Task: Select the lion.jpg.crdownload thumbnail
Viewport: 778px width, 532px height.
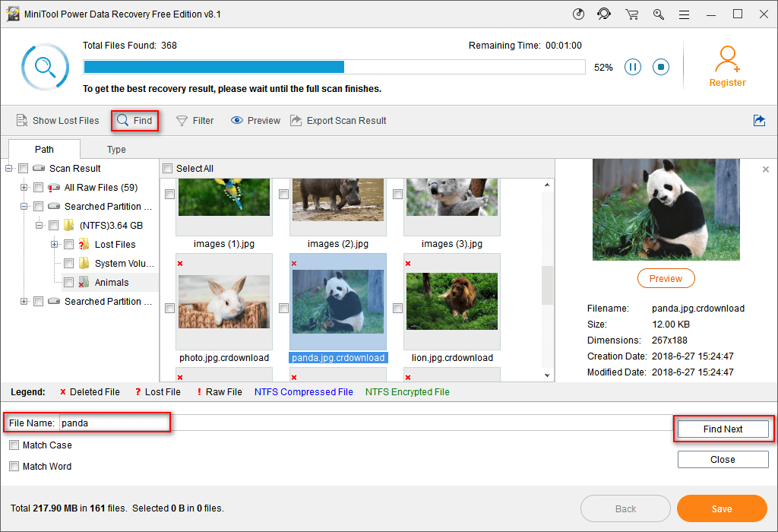Action: tap(452, 302)
